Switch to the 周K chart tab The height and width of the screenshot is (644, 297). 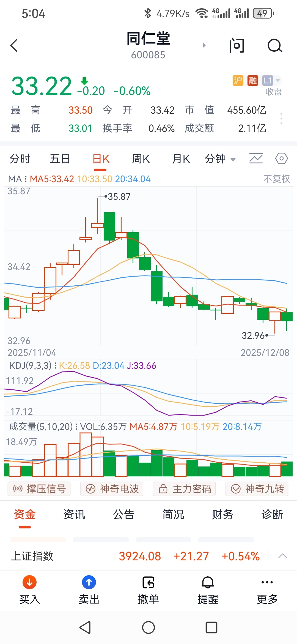(x=141, y=159)
